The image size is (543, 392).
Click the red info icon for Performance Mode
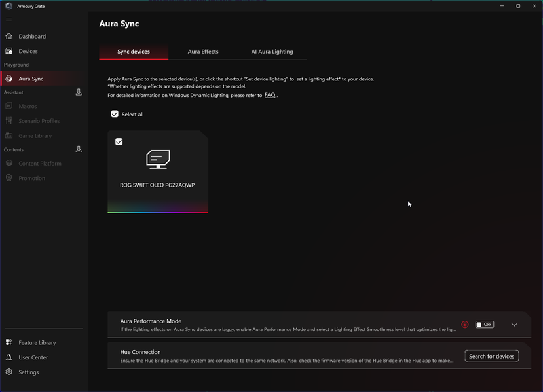465,325
